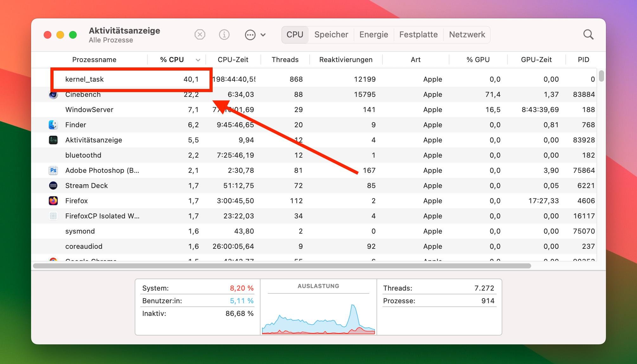Sort by % GPU column header
637x364 pixels.
tap(478, 60)
